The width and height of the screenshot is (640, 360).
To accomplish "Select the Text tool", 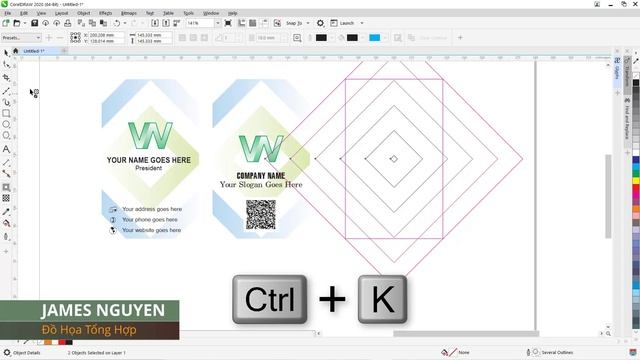I will 6,149.
